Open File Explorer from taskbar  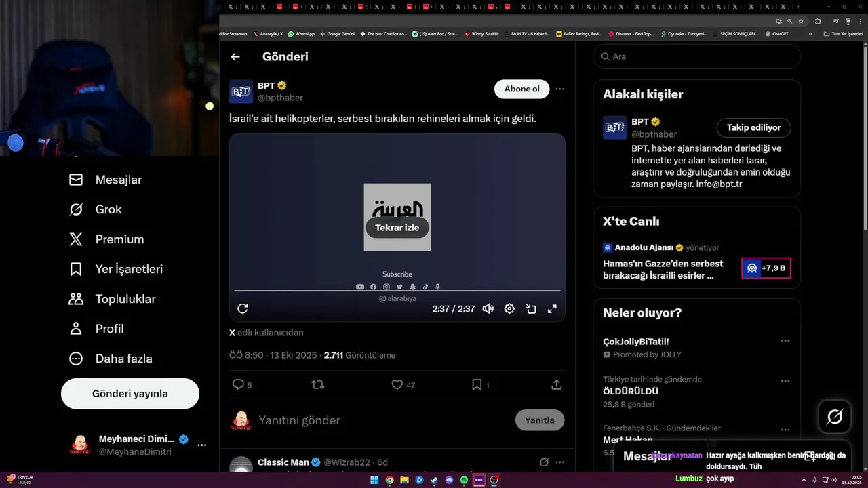click(x=404, y=480)
